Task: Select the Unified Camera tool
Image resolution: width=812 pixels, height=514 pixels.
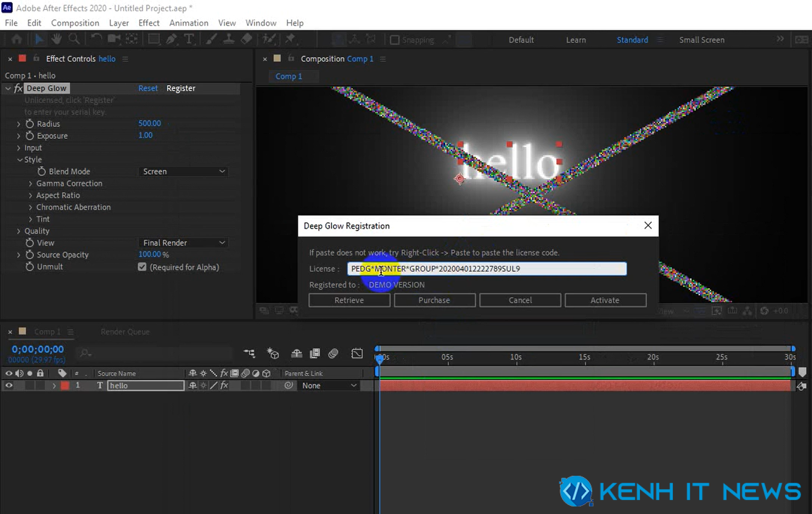Action: pyautogui.click(x=114, y=39)
